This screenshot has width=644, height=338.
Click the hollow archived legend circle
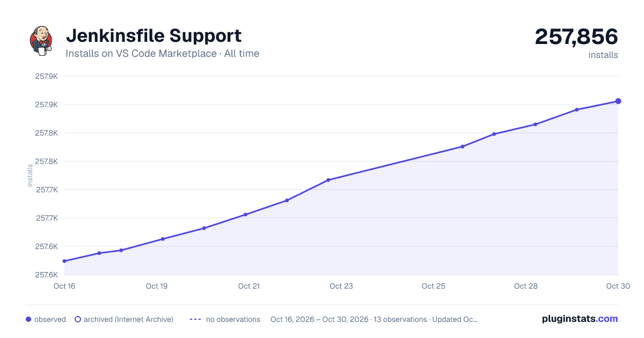[x=77, y=319]
